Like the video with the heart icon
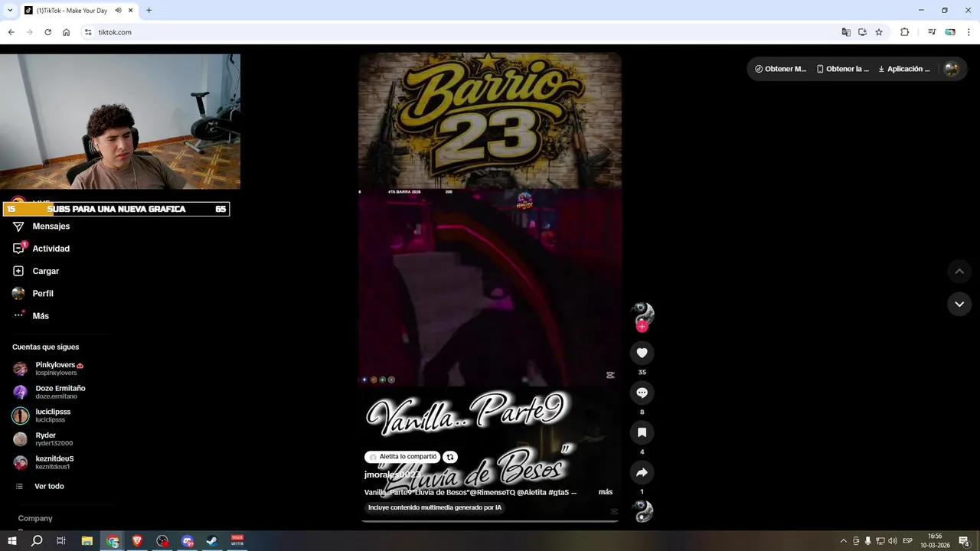Image resolution: width=980 pixels, height=551 pixels. click(642, 353)
